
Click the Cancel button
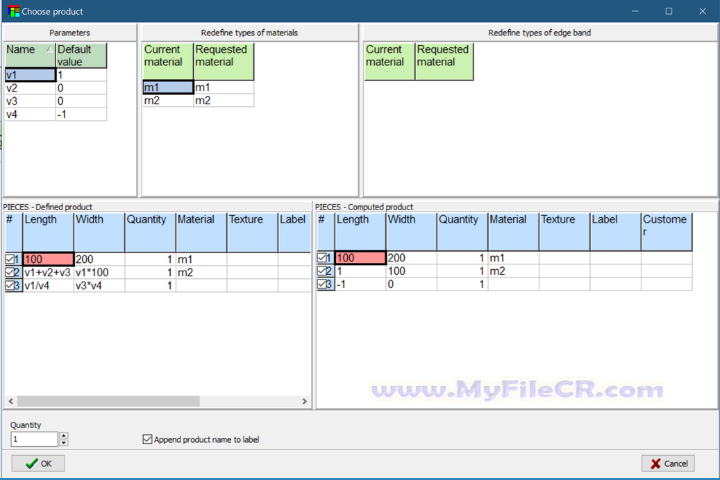point(668,463)
